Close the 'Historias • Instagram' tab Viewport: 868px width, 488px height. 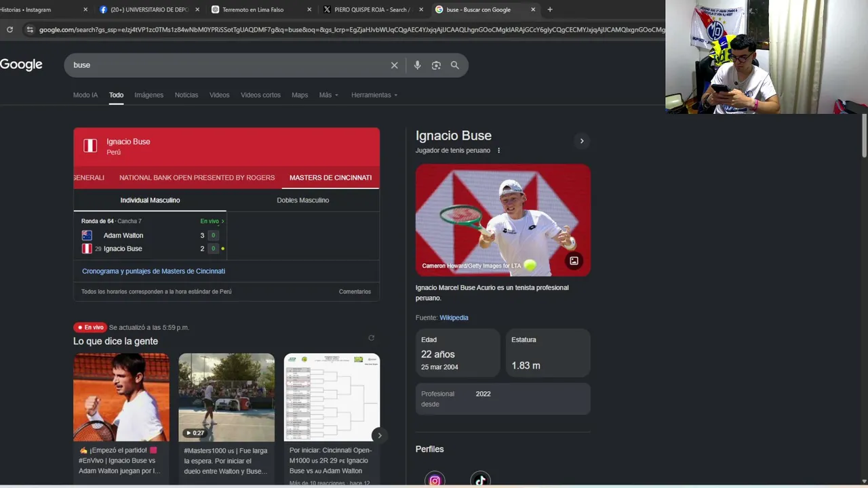(x=85, y=9)
